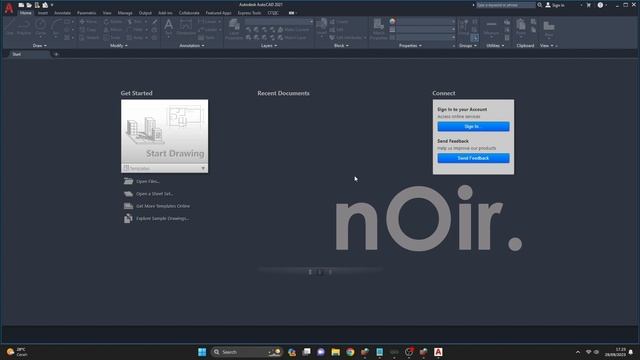The height and width of the screenshot is (360, 640).
Task: Expand the Groups panel flyout
Action: click(x=468, y=46)
